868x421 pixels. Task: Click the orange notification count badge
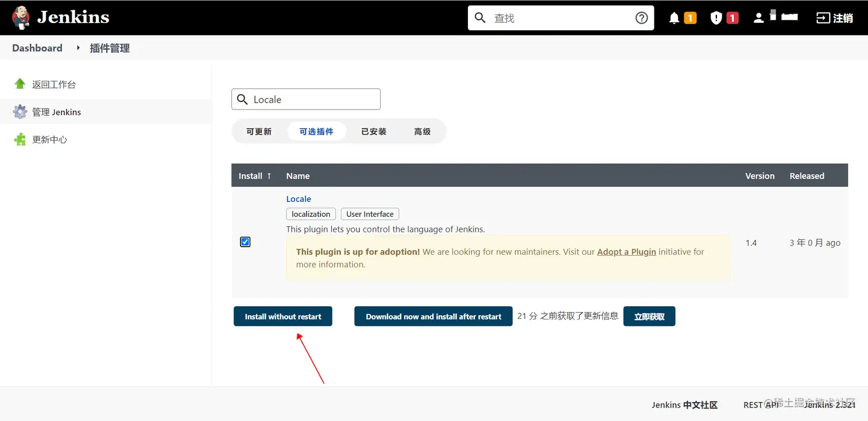point(690,18)
